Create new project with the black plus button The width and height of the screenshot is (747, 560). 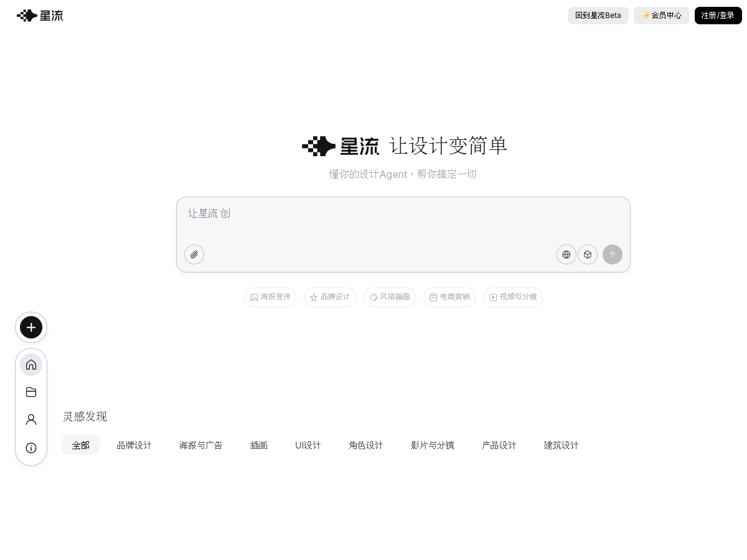[31, 327]
